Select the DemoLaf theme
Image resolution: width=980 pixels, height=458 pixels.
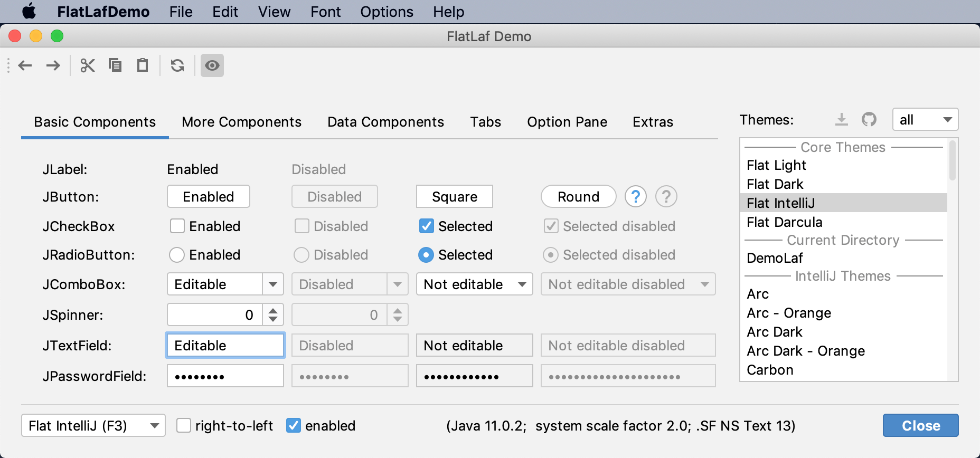(844, 258)
